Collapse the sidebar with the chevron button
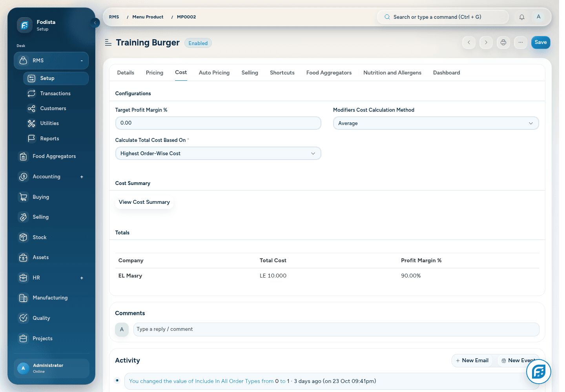The height and width of the screenshot is (392, 565). (95, 23)
